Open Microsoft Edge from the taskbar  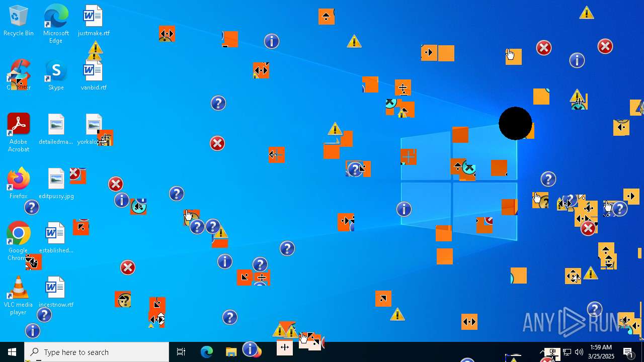coord(207,352)
